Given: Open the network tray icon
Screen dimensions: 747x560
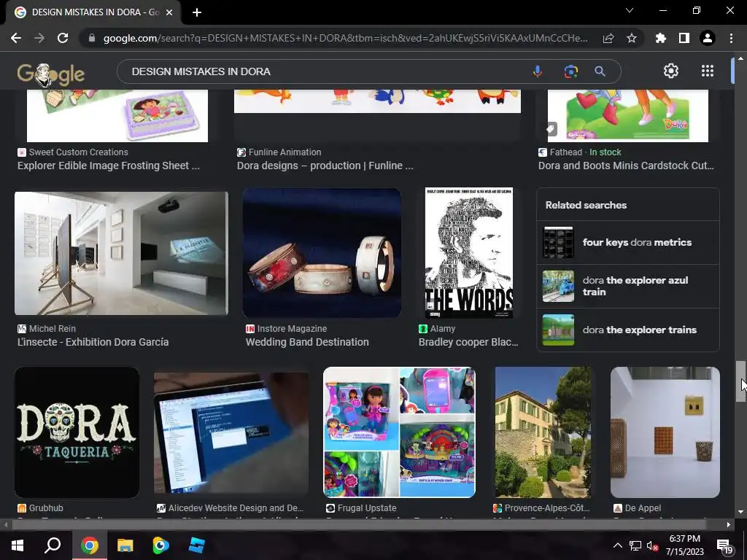Looking at the screenshot, I should tap(635, 546).
